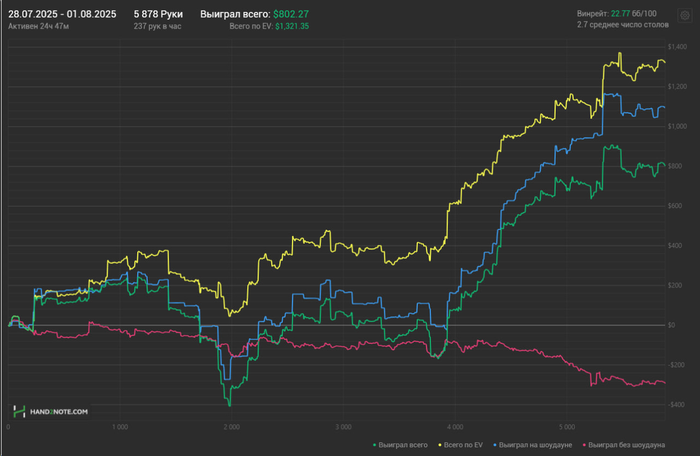Click the 1 000 x-axis label
The width and height of the screenshot is (700, 456).
(x=120, y=427)
